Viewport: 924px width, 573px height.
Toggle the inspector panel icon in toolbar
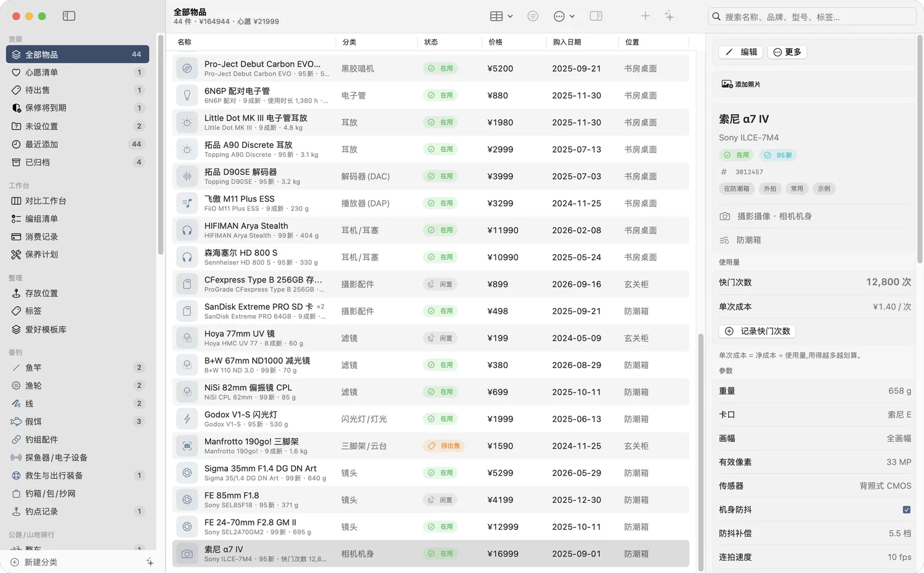point(596,16)
